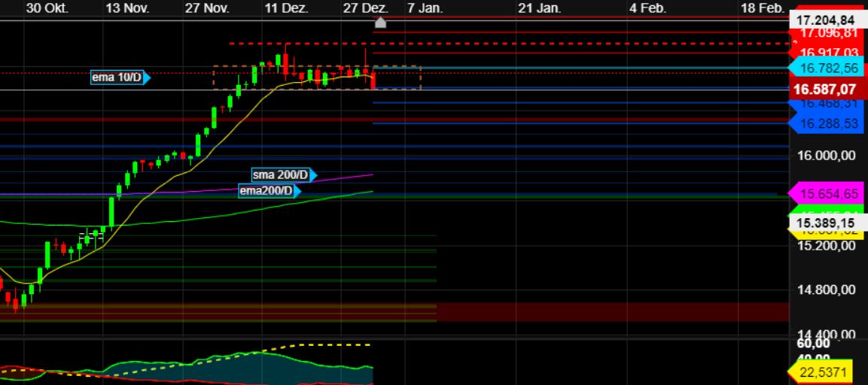Click the '13 Nov.' date label

point(127,8)
